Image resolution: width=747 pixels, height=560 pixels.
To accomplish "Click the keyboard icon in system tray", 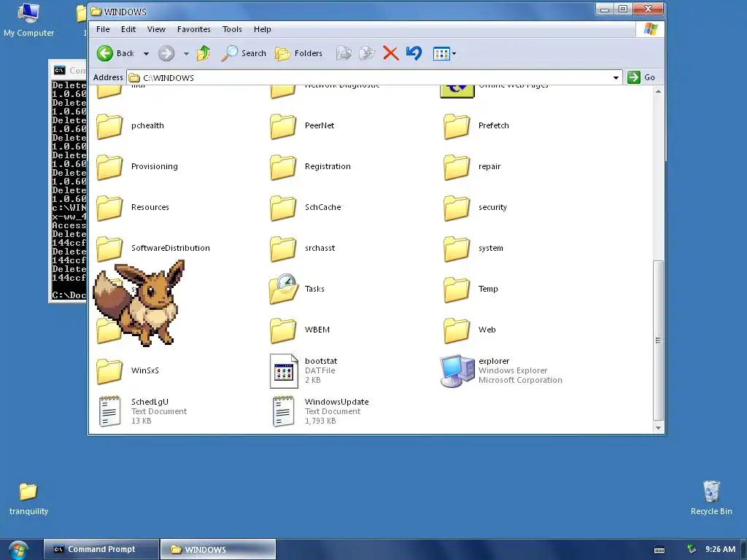I will (659, 550).
